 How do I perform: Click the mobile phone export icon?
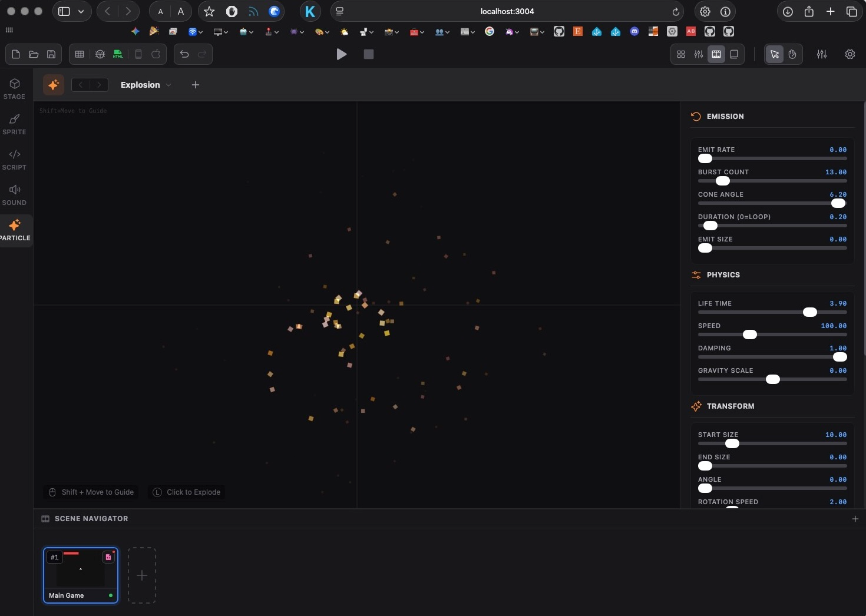click(x=138, y=54)
